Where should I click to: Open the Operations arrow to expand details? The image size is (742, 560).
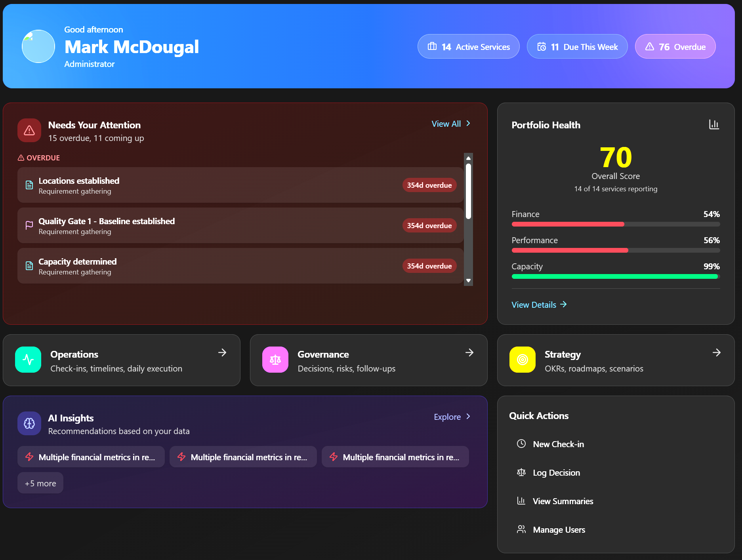point(222,352)
